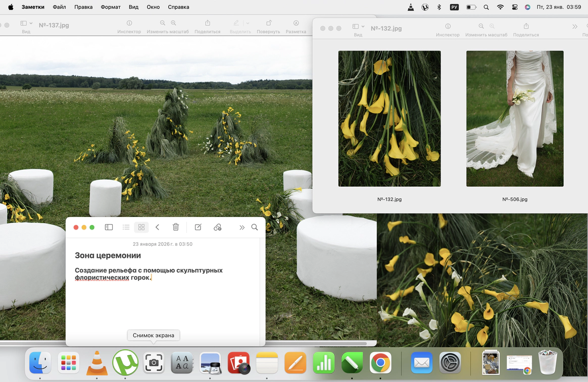Image resolution: width=588 pixels, height=382 pixels.
Task: Toggle the Notes sidebar panel
Action: pyautogui.click(x=109, y=227)
